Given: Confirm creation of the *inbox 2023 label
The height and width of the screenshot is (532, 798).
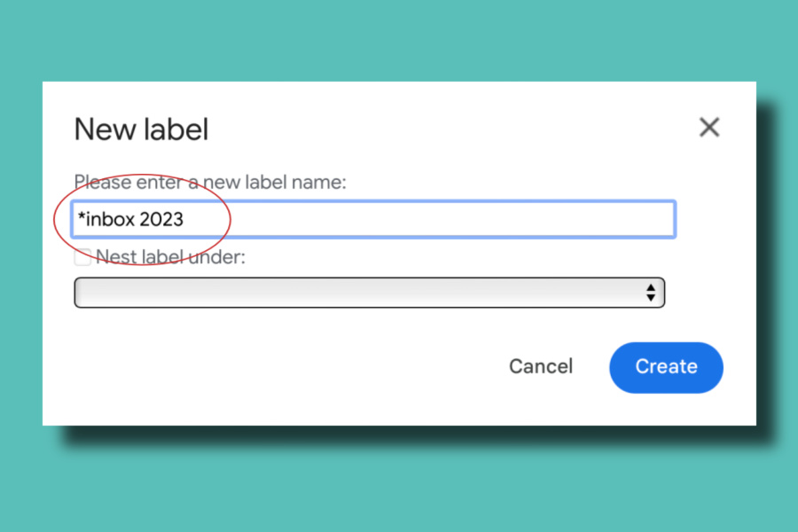Looking at the screenshot, I should pyautogui.click(x=666, y=367).
